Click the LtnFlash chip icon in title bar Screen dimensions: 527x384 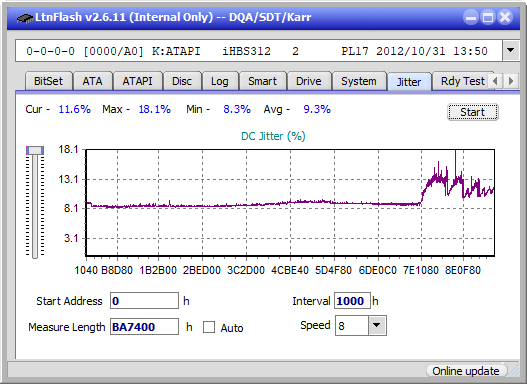click(25, 17)
